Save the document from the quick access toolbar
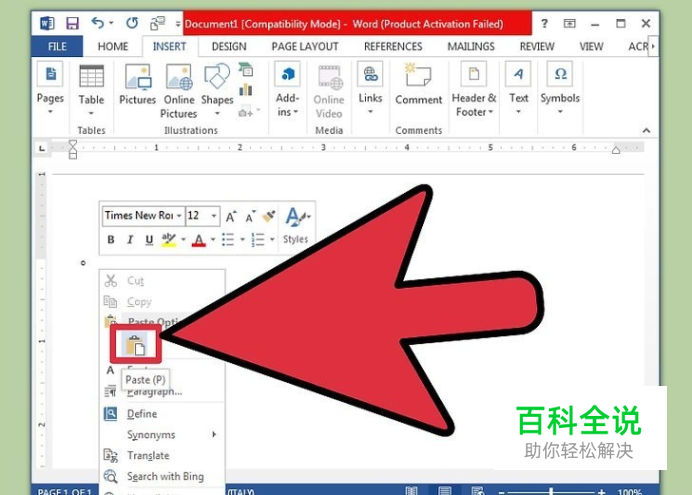 coord(72,23)
